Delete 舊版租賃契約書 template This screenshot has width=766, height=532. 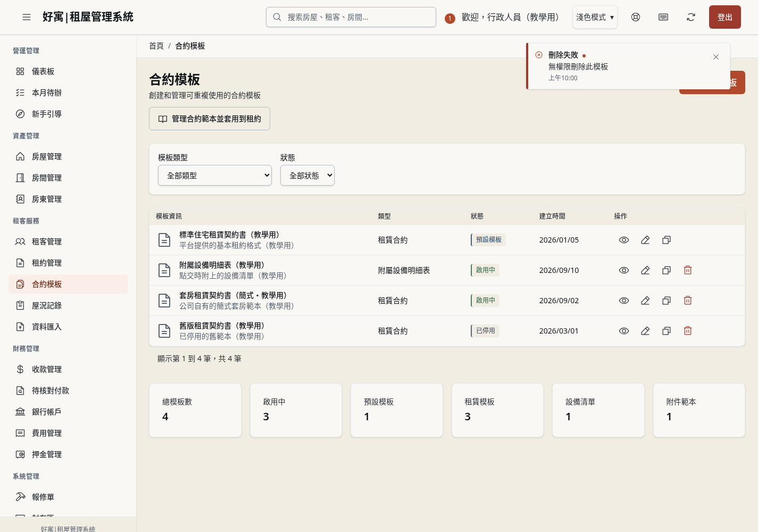coord(688,331)
